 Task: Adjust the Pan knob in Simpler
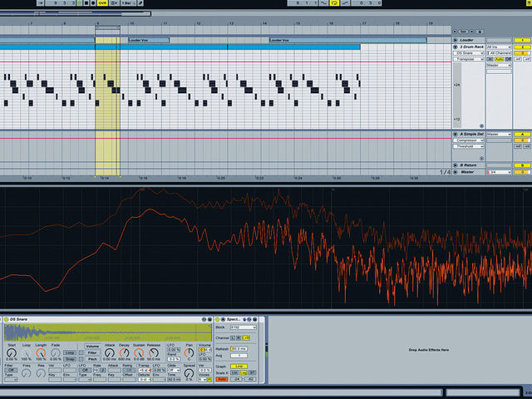pyautogui.click(x=189, y=352)
